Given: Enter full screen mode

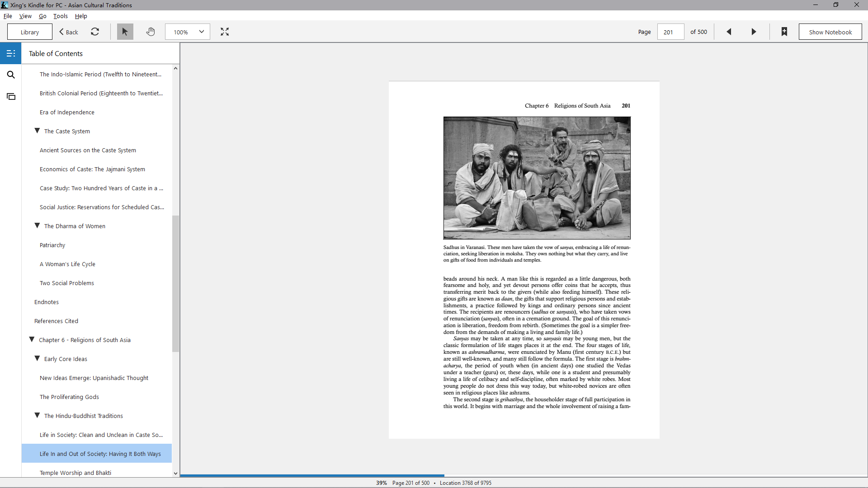Looking at the screenshot, I should click(x=225, y=32).
